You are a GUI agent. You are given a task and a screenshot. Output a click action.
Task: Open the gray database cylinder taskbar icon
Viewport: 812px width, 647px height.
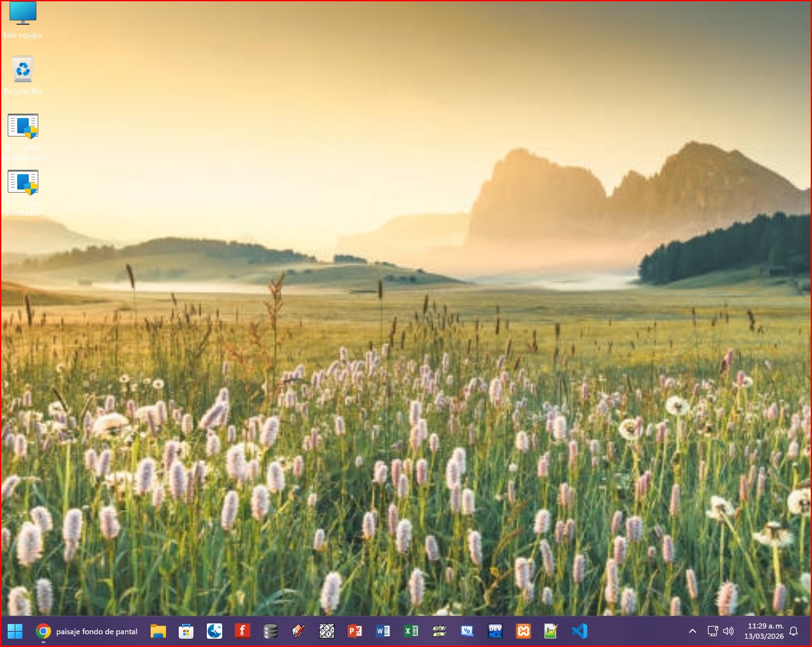point(270,632)
